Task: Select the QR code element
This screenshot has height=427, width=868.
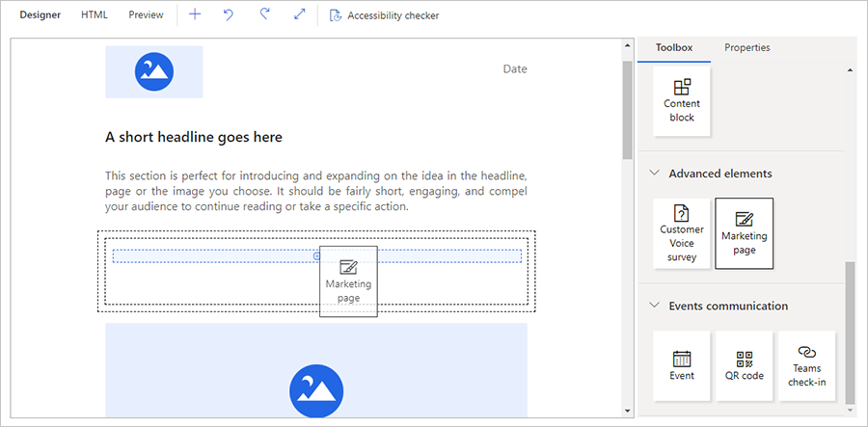Action: pos(744,366)
